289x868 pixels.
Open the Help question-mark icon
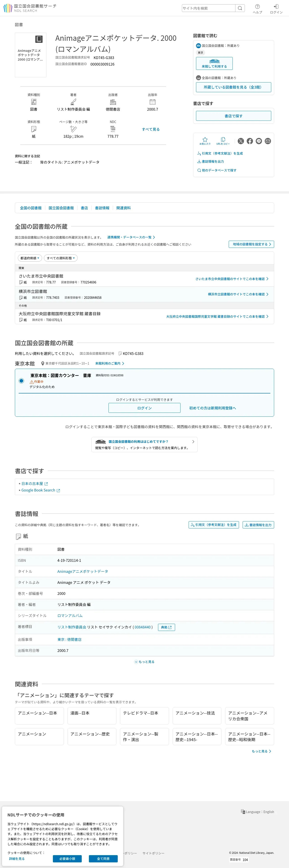257,6
